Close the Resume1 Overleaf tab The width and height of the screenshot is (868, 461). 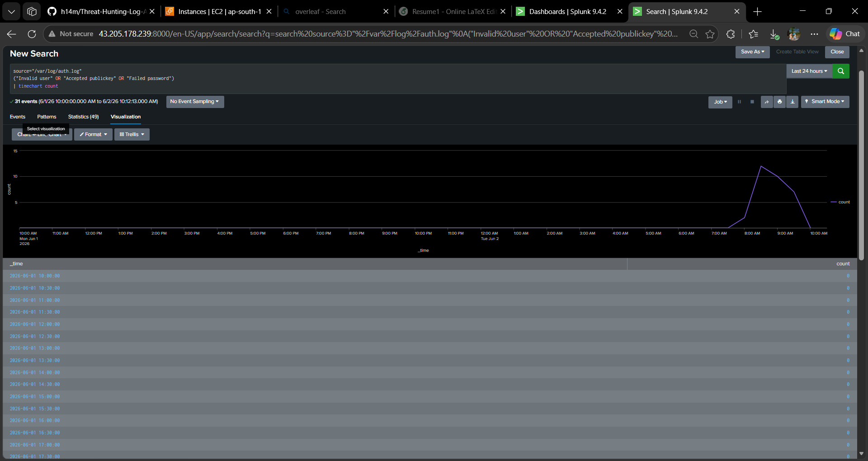[x=503, y=12]
